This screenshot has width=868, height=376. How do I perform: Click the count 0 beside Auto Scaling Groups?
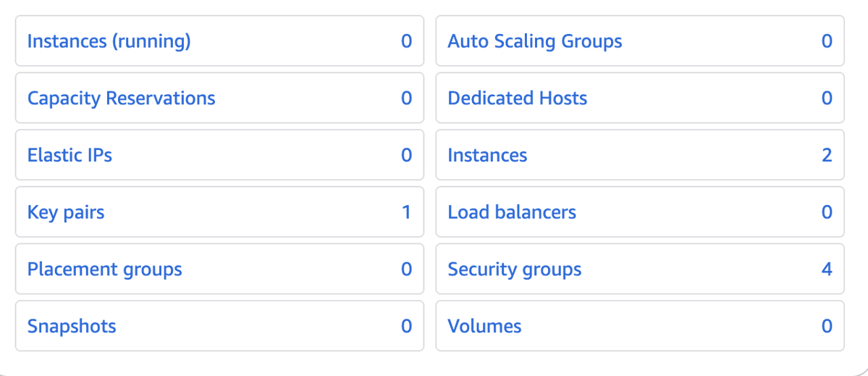coord(827,41)
